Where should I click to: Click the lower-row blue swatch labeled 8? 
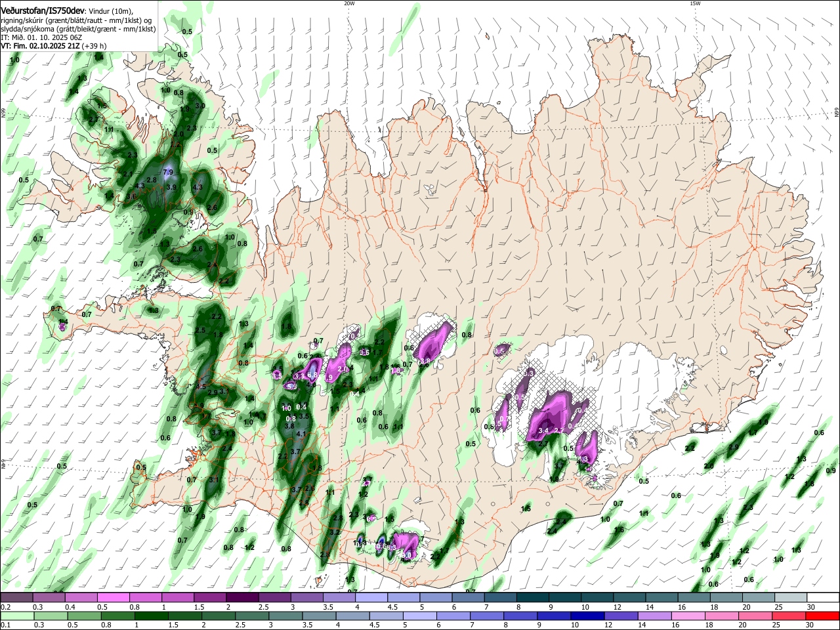tap(521, 616)
